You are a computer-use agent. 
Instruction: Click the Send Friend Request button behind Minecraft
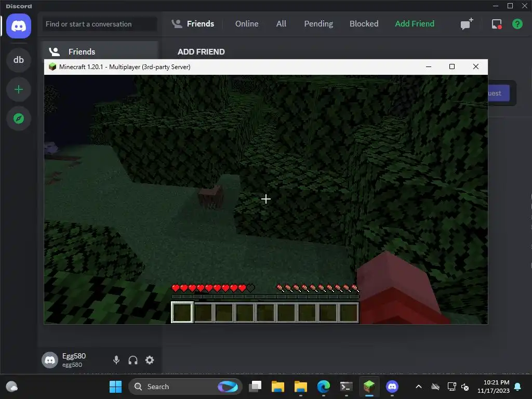tap(499, 93)
